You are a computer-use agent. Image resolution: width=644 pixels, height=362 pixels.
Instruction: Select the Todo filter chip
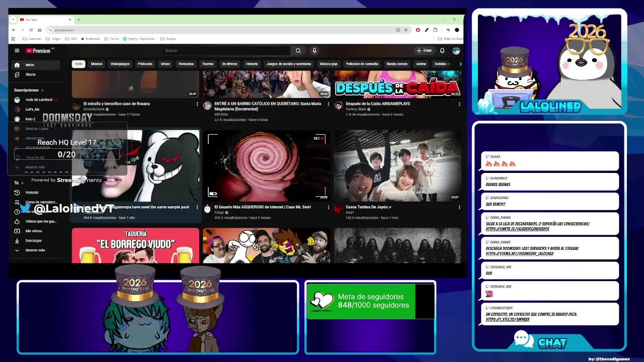78,64
